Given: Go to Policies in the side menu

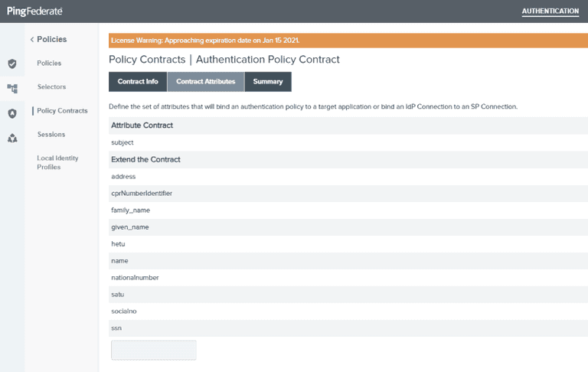Looking at the screenshot, I should [49, 63].
